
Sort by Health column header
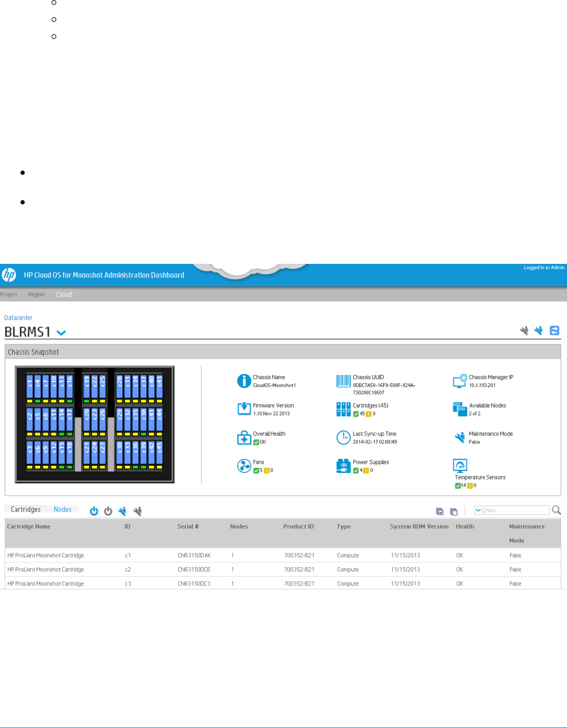click(465, 527)
